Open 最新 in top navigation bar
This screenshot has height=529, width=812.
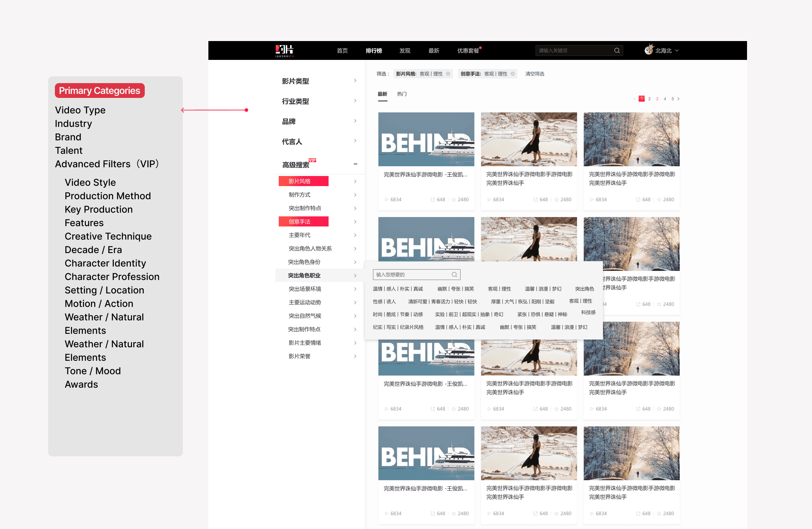[434, 50]
